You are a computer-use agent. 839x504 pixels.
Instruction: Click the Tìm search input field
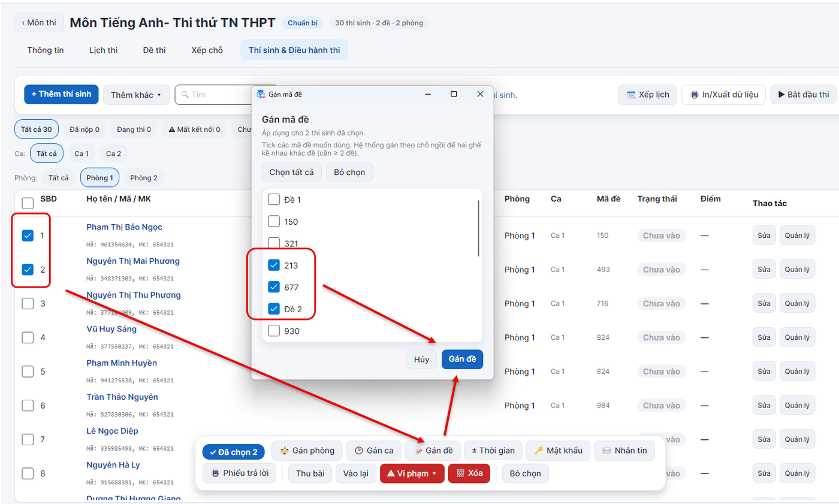point(213,95)
